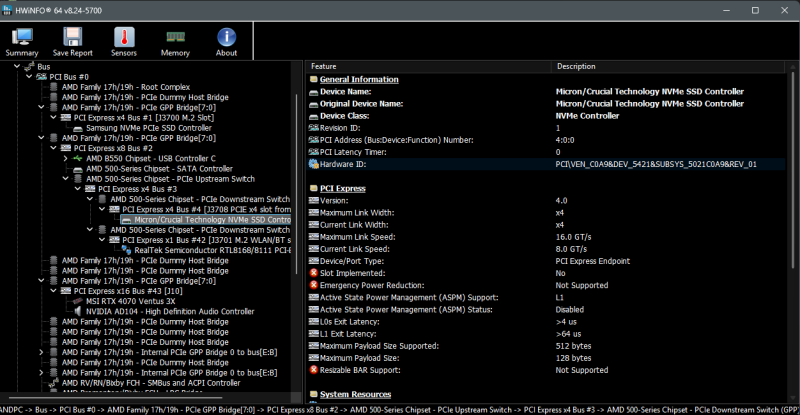Click the HWiNFO app icon in title bar

pos(7,10)
